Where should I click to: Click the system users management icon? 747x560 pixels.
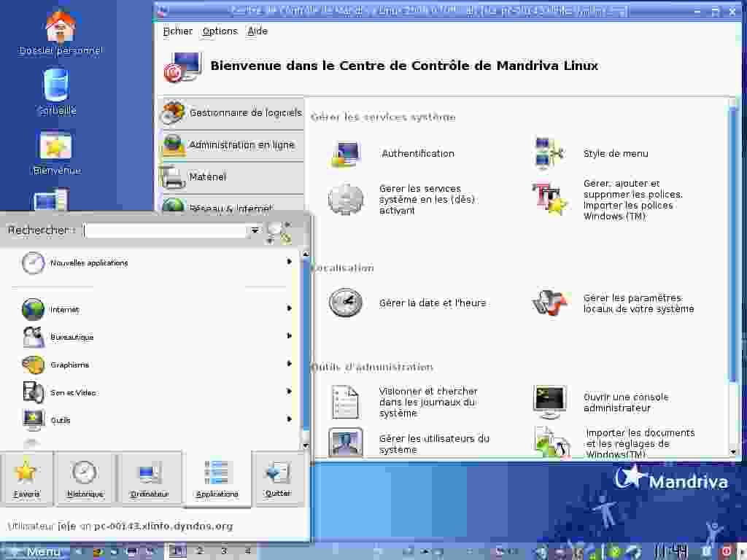346,443
